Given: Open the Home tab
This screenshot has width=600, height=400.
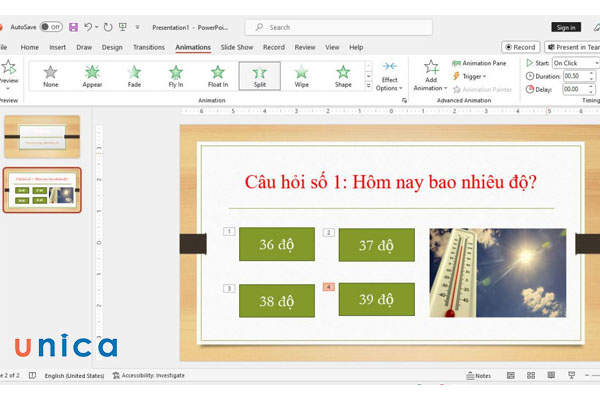Looking at the screenshot, I should (x=29, y=47).
